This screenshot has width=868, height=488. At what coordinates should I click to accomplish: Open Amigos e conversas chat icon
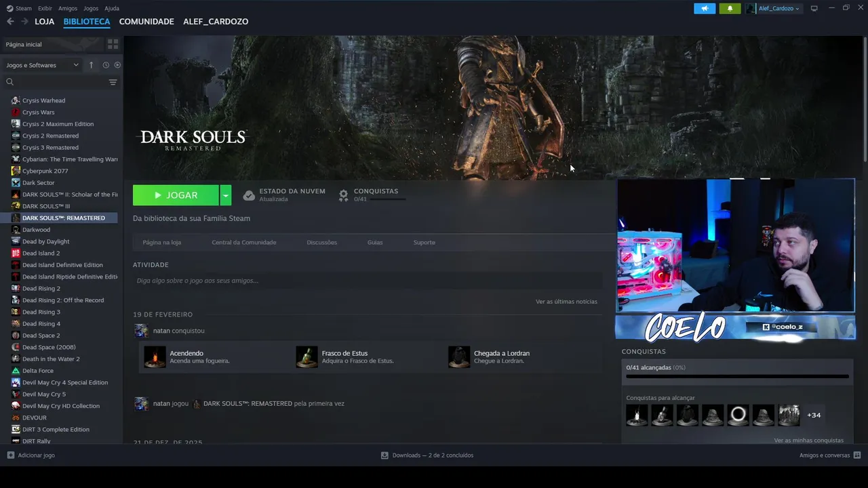click(x=857, y=455)
